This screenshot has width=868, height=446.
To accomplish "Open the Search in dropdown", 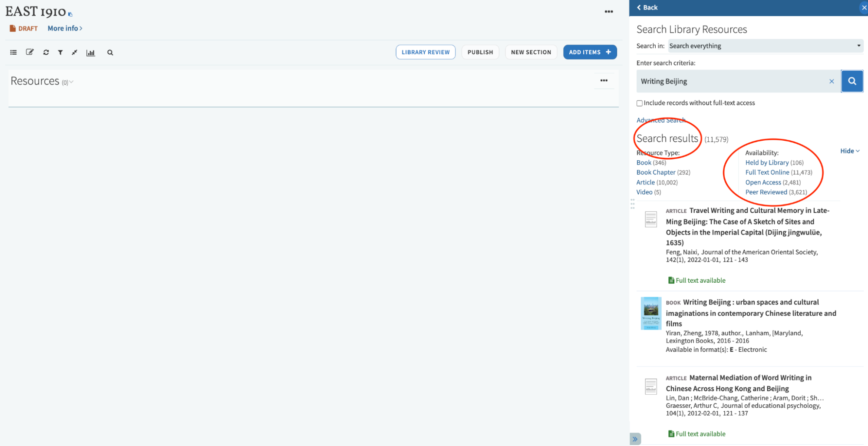I will (765, 46).
